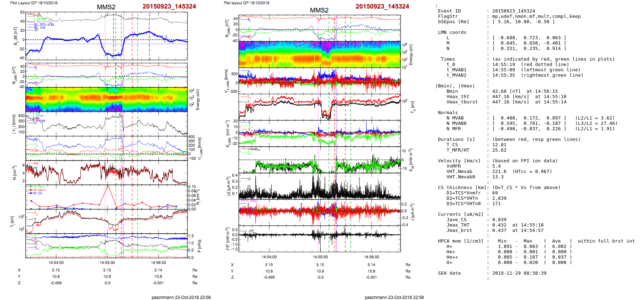Click '14:56:00' time tick under left plot
The image size is (644, 300).
tap(159, 263)
